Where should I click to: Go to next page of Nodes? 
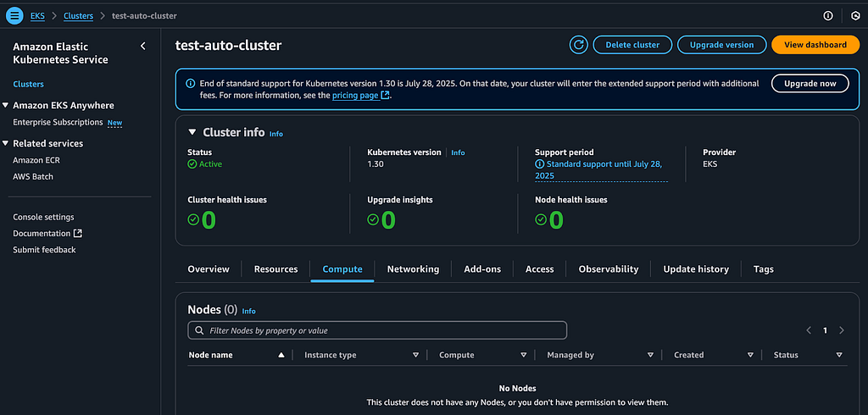[x=842, y=330]
